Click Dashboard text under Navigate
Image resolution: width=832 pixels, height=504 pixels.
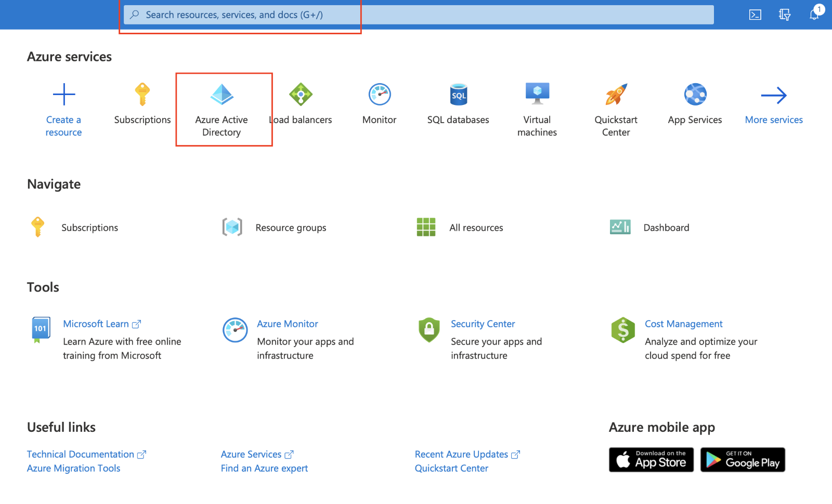[666, 228]
